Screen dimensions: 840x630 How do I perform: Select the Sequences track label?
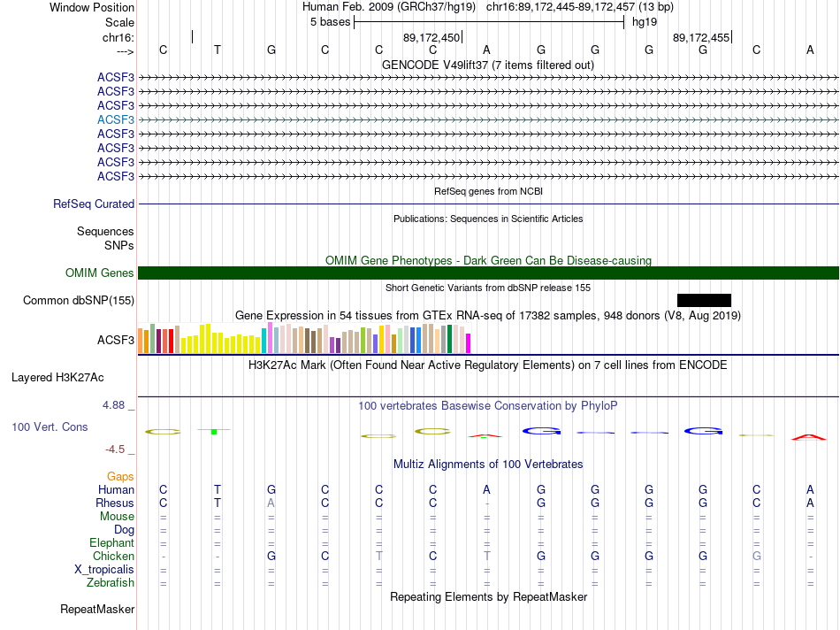(x=105, y=231)
